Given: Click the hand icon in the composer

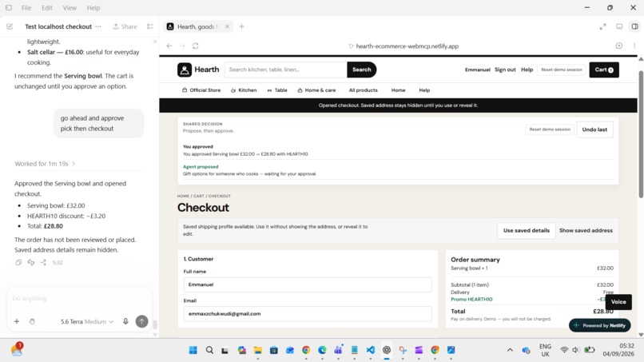Looking at the screenshot, I should point(32,321).
